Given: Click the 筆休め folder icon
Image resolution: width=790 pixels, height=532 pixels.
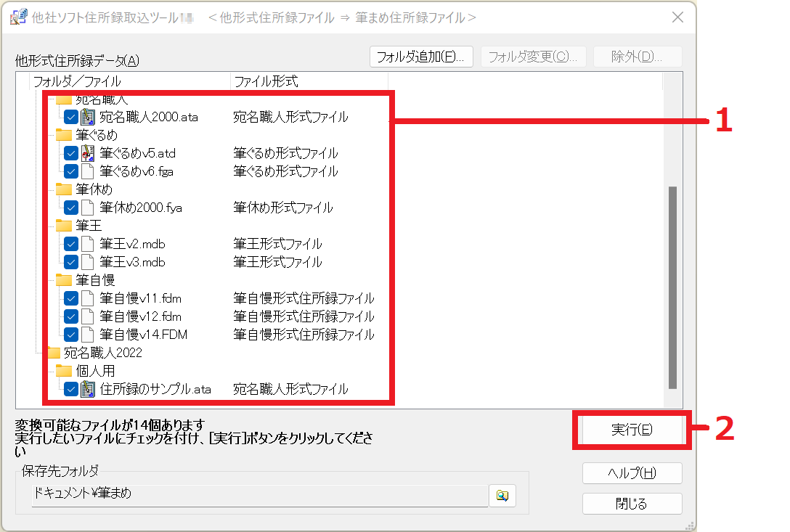Looking at the screenshot, I should 64,189.
